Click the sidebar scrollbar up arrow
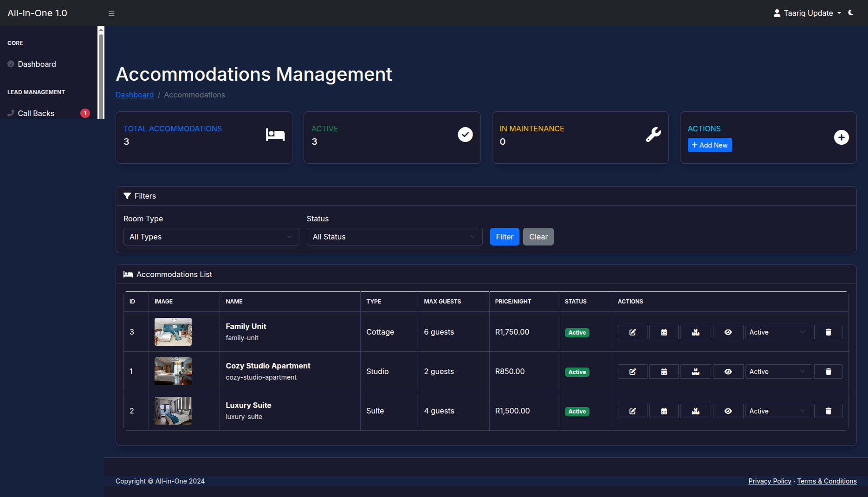Screen dimensions: 868x497 (x=101, y=30)
